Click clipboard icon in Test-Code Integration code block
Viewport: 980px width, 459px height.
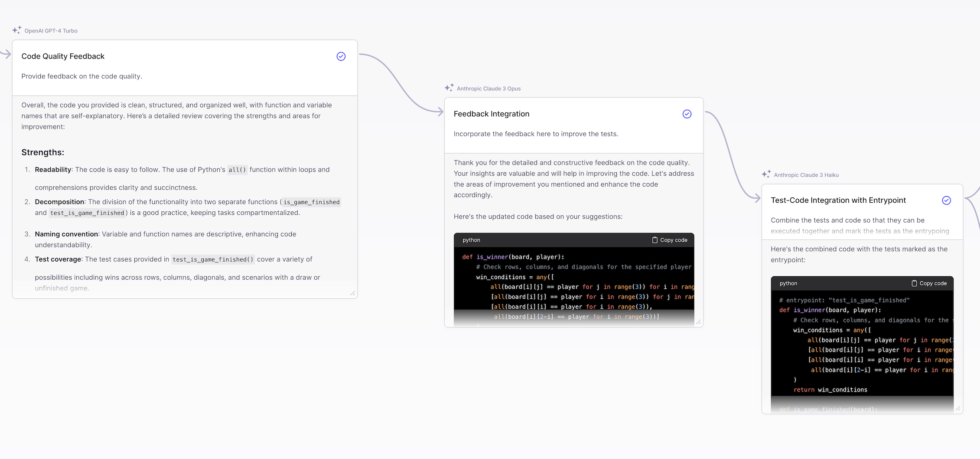[914, 283]
